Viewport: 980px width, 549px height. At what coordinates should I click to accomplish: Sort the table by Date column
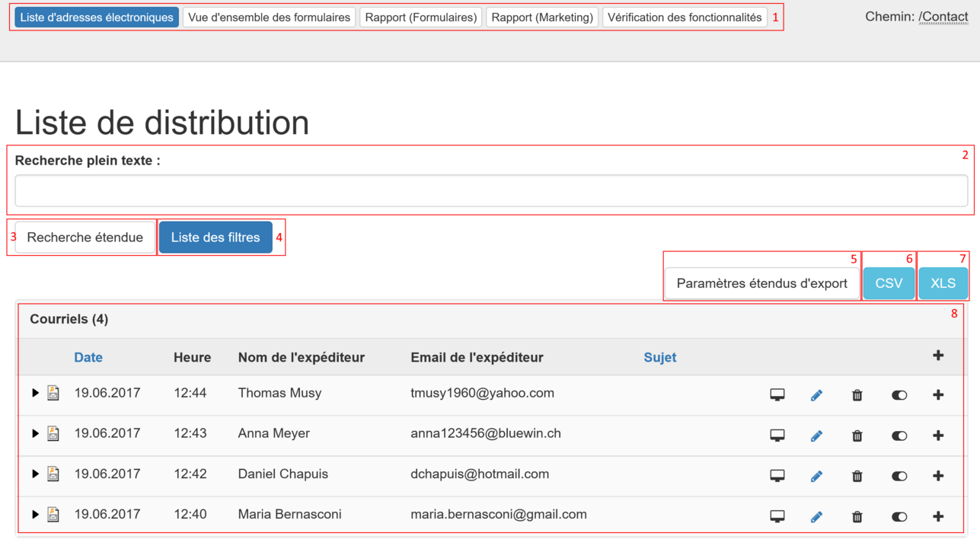pos(88,357)
